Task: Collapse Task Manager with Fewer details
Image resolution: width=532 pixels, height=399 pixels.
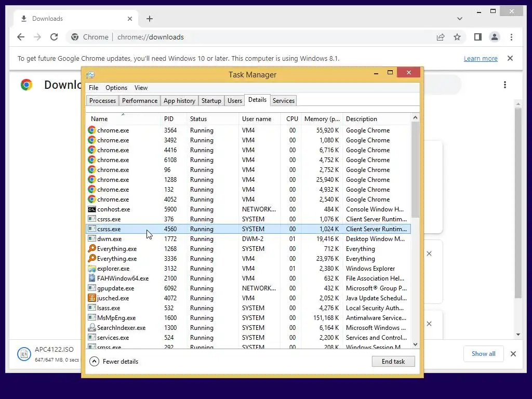Action: pos(114,362)
